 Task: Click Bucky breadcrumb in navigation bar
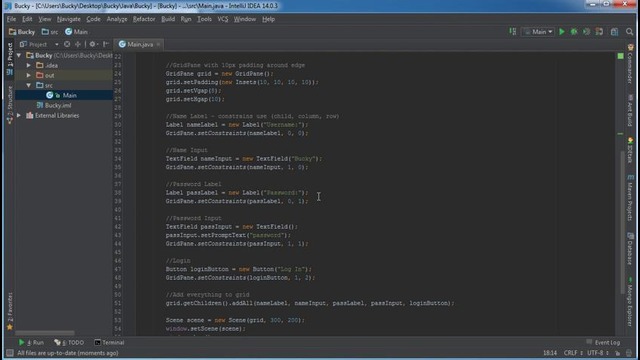(x=22, y=32)
